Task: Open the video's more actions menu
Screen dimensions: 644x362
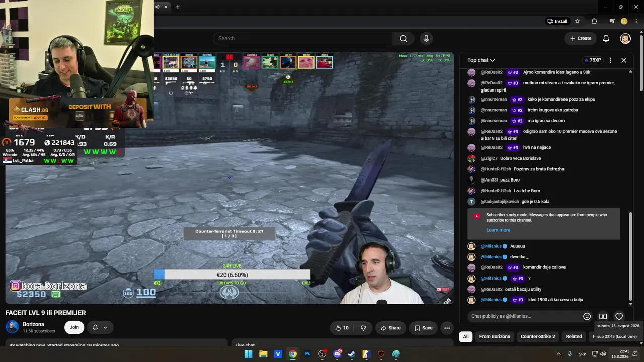Action: click(447, 328)
